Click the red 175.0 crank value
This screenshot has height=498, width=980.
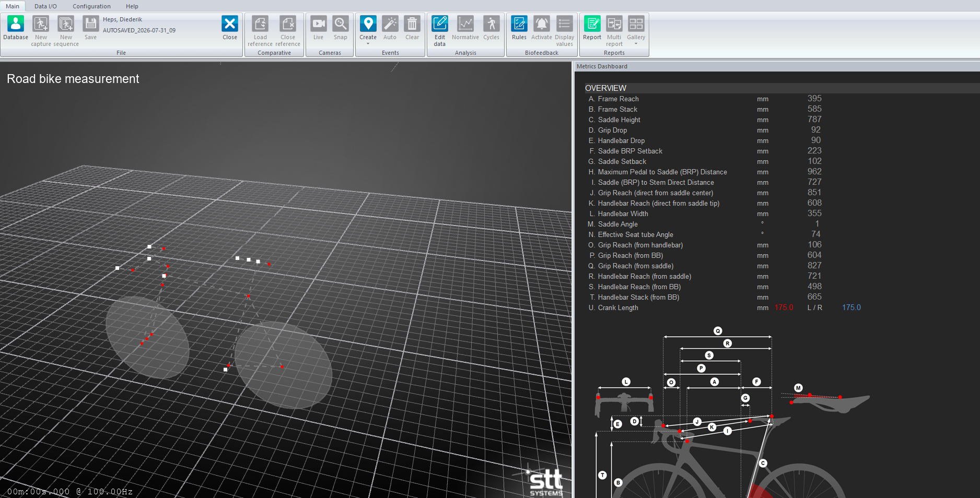(784, 307)
